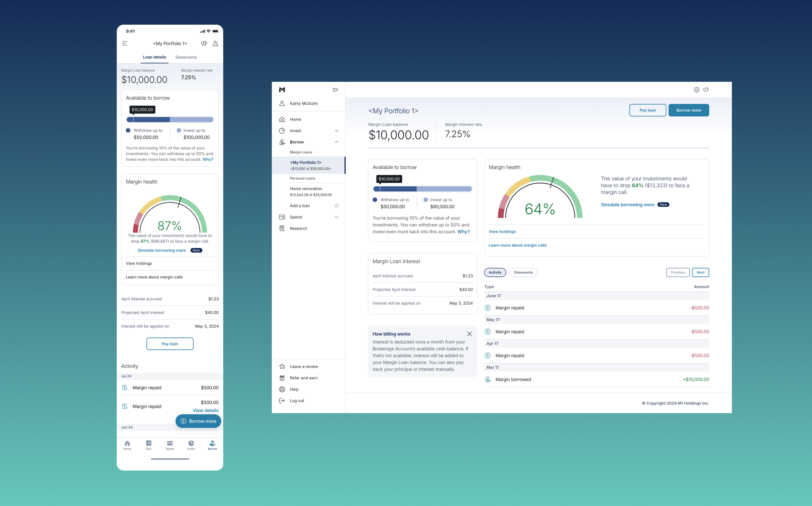Click the settings gear icon in desktop header
The width and height of the screenshot is (812, 506).
tap(696, 90)
